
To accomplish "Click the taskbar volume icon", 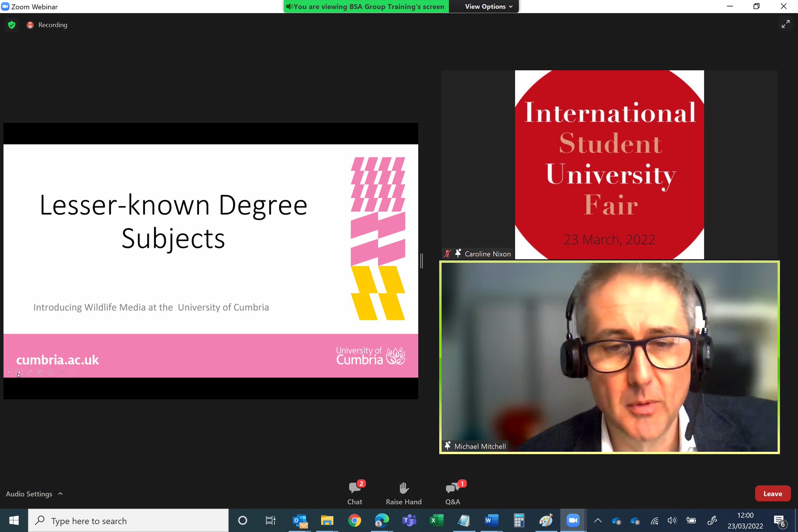I will (672, 521).
